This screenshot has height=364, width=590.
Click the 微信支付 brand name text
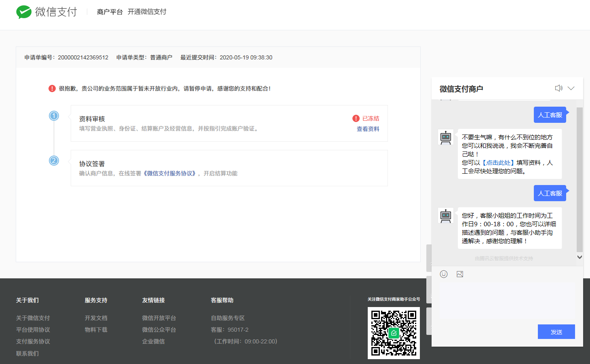(56, 12)
